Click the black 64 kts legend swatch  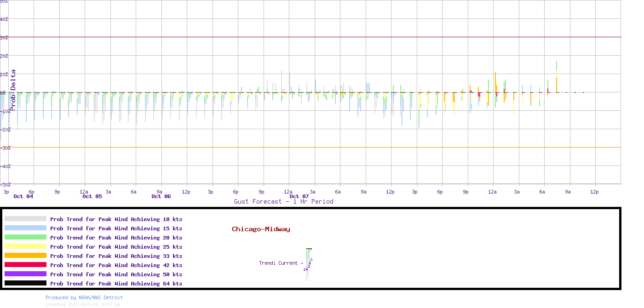tap(25, 283)
